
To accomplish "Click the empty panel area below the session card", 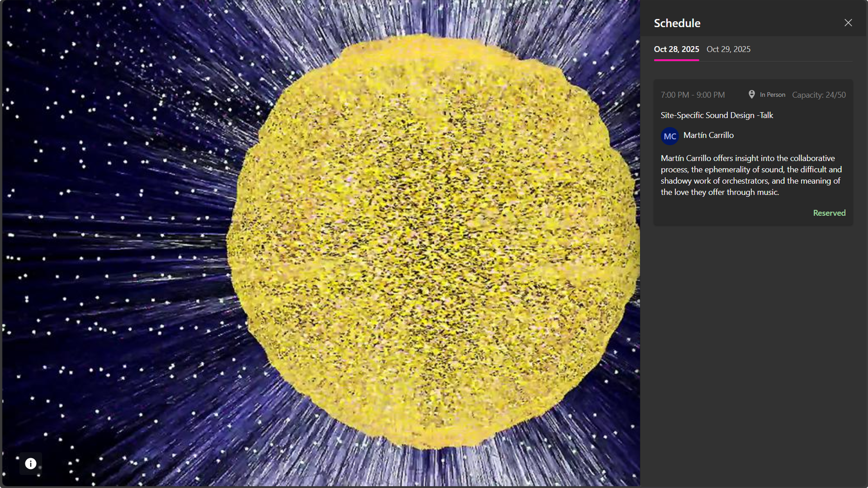I will 753,353.
